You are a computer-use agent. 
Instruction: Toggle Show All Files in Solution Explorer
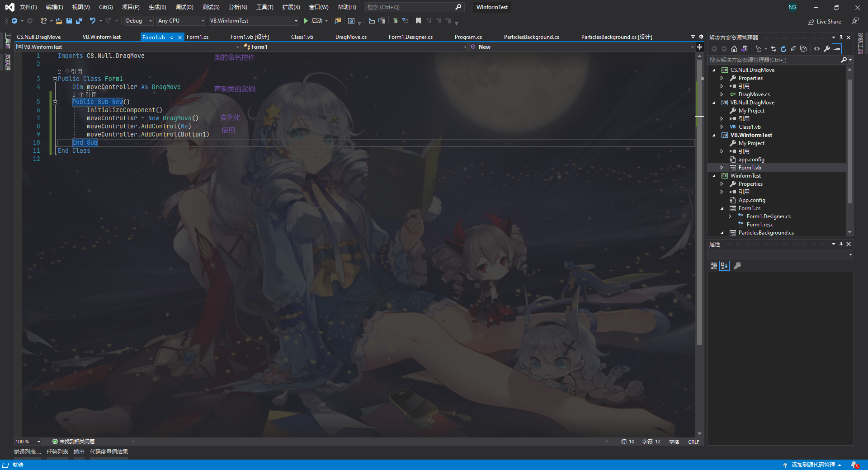(803, 49)
